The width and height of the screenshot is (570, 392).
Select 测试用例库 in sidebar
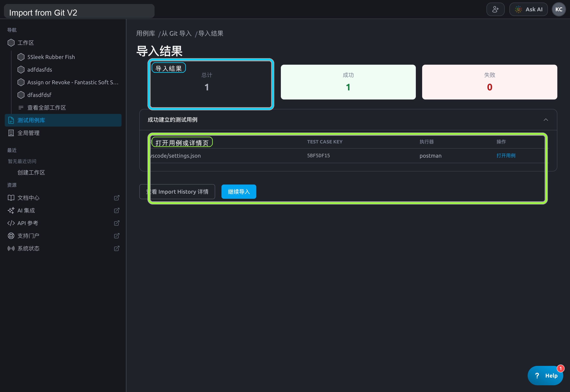coord(63,120)
